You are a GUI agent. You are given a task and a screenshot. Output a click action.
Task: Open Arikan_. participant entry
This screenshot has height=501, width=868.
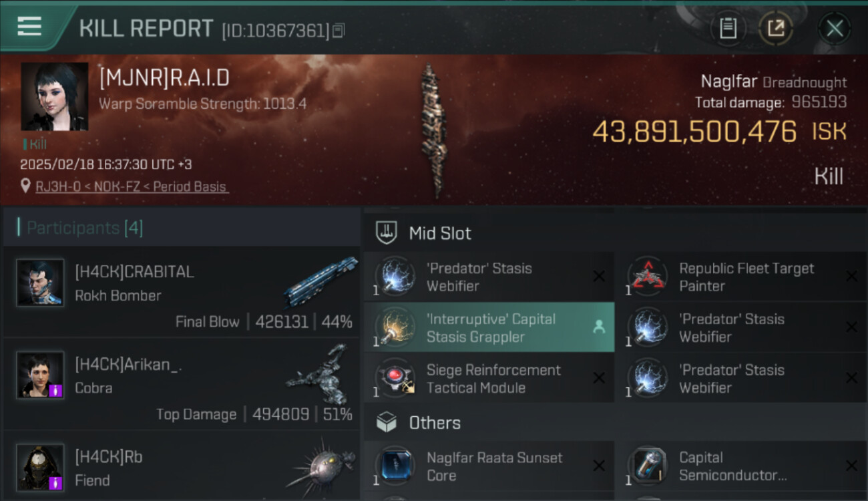pyautogui.click(x=182, y=384)
